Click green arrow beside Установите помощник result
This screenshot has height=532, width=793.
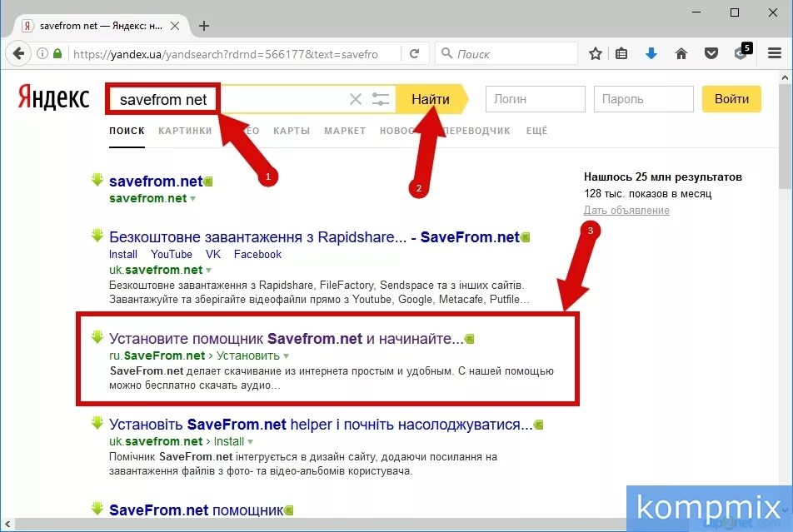coord(97,337)
